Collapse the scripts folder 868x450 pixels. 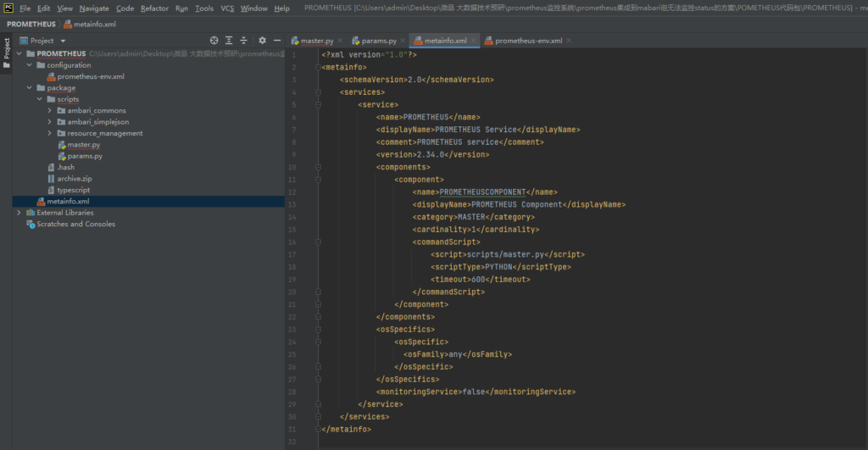tap(39, 99)
